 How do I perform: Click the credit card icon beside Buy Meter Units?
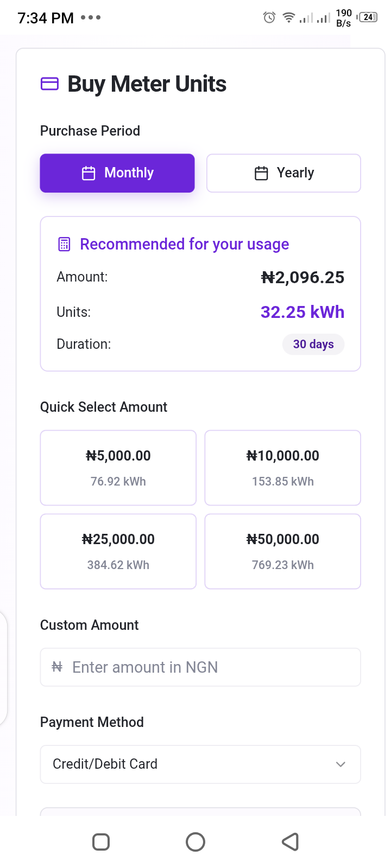(50, 84)
